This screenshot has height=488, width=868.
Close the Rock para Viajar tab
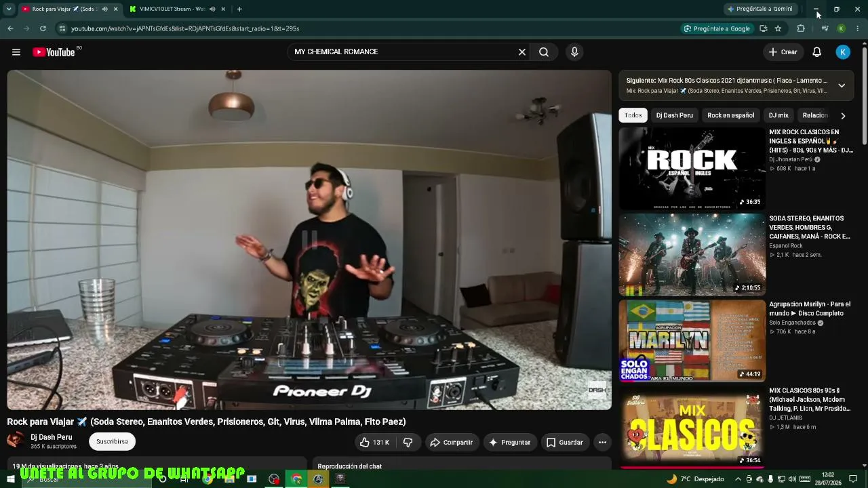115,9
